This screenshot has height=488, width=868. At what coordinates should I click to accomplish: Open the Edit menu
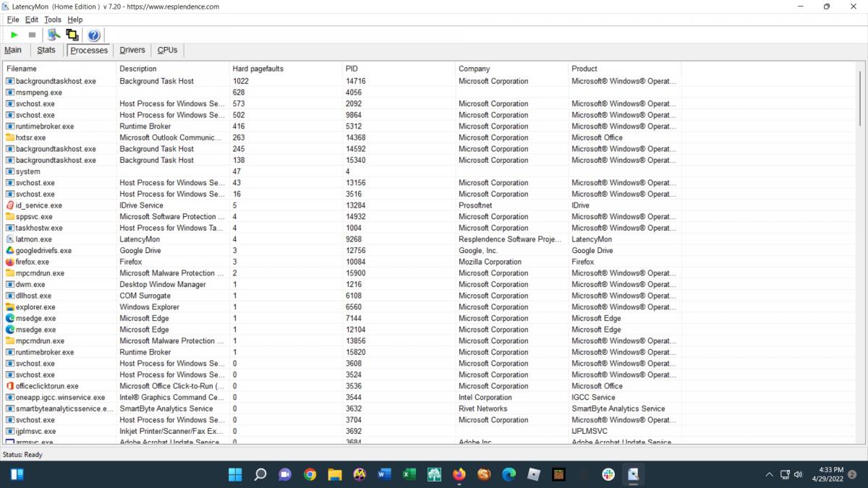(x=32, y=20)
